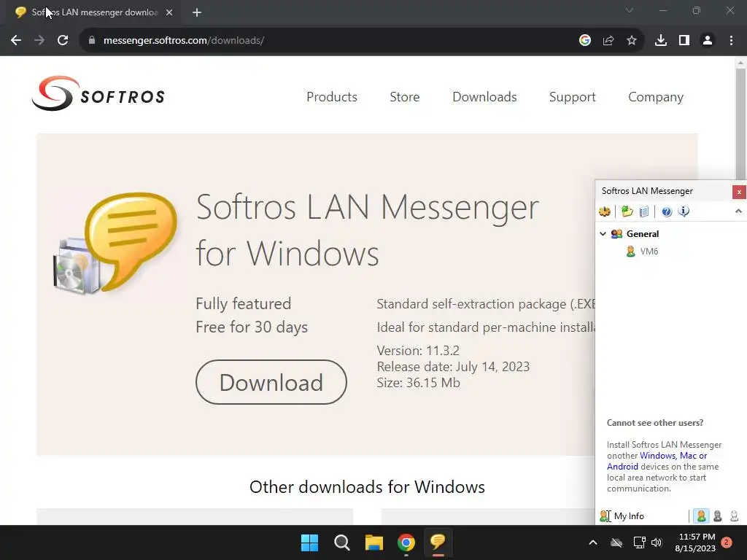Open the Store menu item
The height and width of the screenshot is (560, 747).
(404, 97)
